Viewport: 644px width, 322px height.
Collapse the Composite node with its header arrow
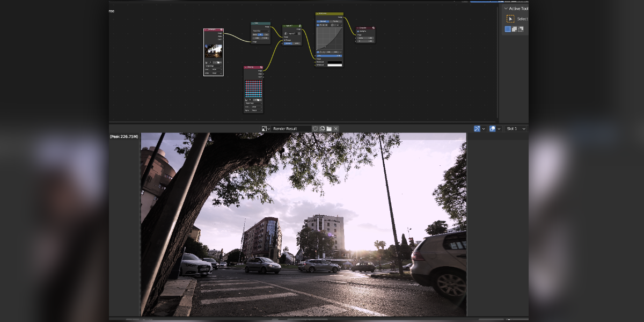click(x=357, y=28)
